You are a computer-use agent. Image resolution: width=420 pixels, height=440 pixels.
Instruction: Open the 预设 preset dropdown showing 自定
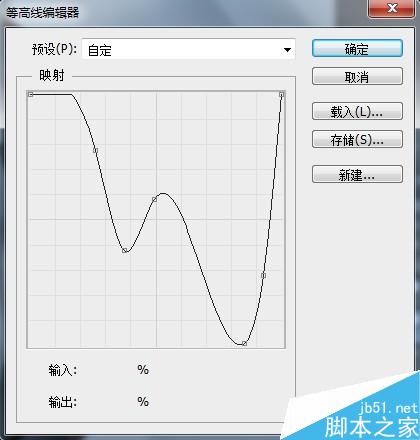tap(189, 50)
